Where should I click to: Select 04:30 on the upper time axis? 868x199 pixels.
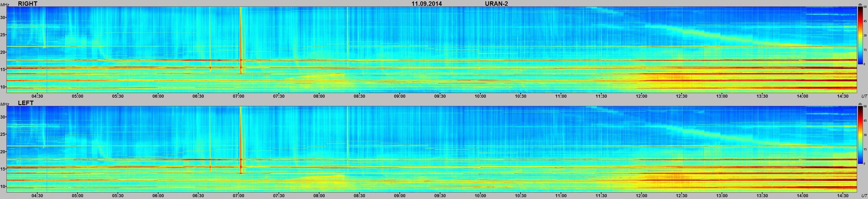pyautogui.click(x=37, y=96)
